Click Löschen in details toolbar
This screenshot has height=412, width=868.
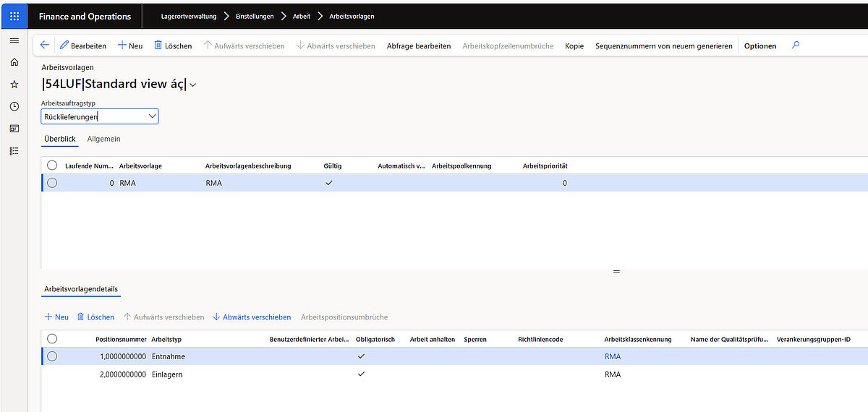click(95, 317)
